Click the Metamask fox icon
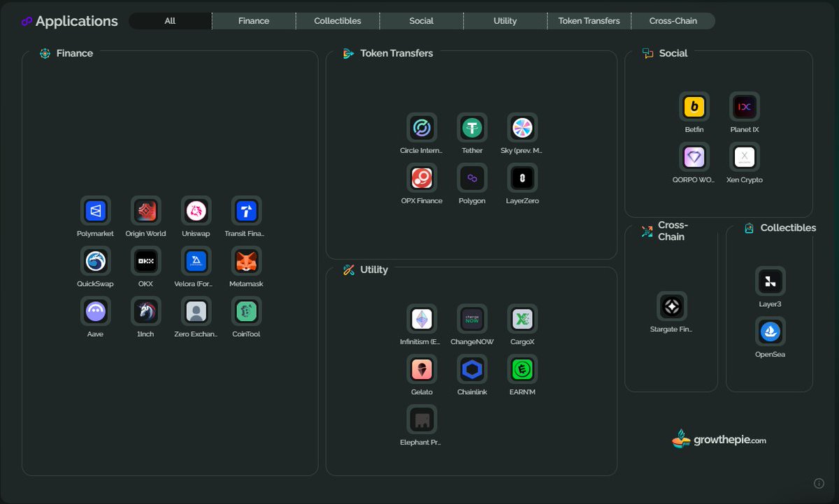Screen dimensions: 839x504 pos(247,261)
